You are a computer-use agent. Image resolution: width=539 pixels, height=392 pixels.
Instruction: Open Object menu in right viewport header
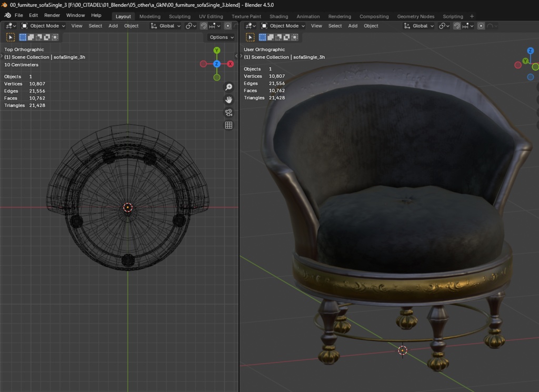coord(371,26)
